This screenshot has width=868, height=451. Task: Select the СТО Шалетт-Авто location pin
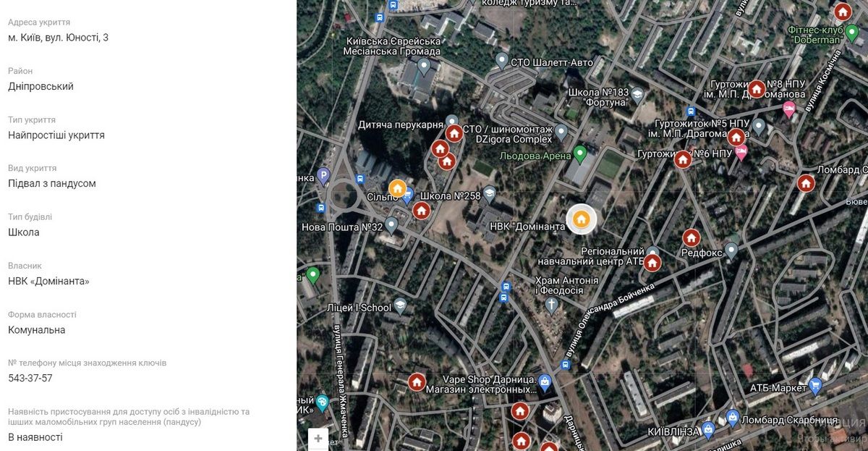pyautogui.click(x=501, y=61)
